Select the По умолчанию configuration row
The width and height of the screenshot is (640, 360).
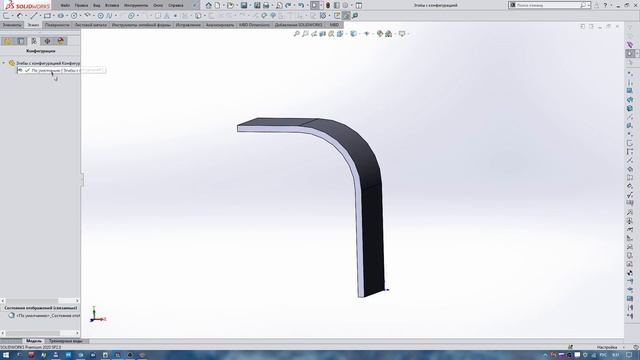61,70
